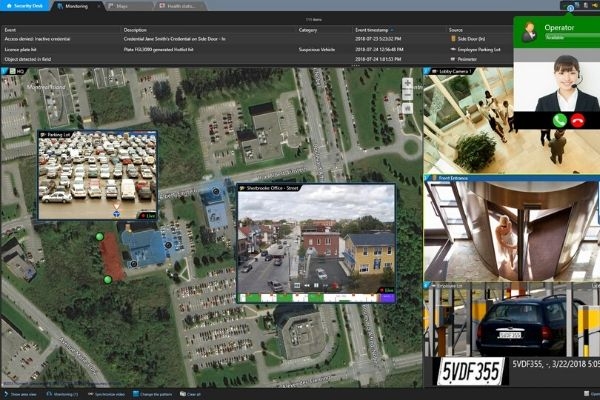The width and height of the screenshot is (600, 400).
Task: Click the map layers button below zoom
Action: (x=407, y=109)
